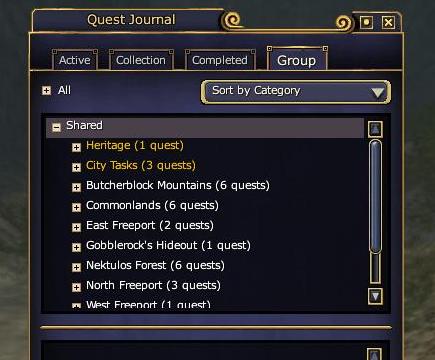This screenshot has width=435, height=360.
Task: Click the quest list scroll up arrow
Action: [x=375, y=129]
